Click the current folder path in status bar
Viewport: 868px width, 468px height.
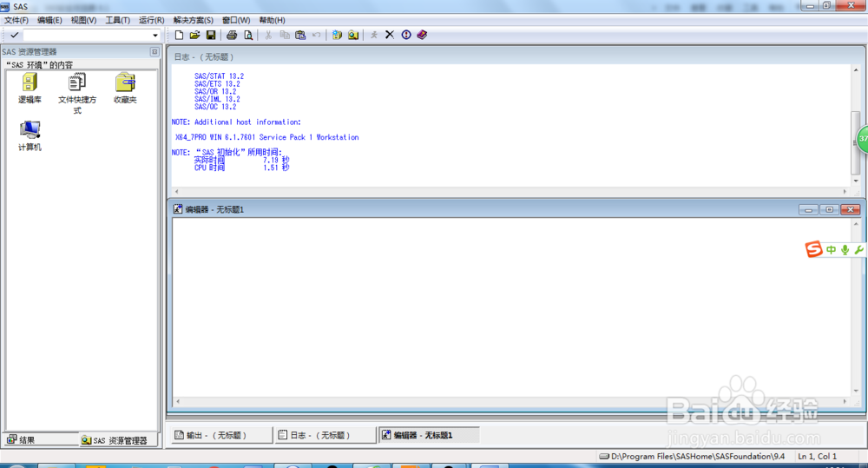click(693, 457)
